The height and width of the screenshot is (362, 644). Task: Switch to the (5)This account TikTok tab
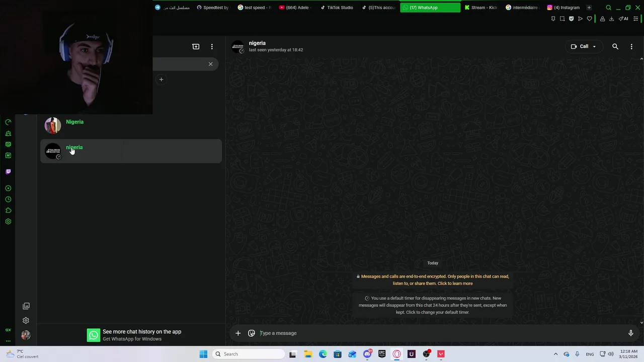378,8
